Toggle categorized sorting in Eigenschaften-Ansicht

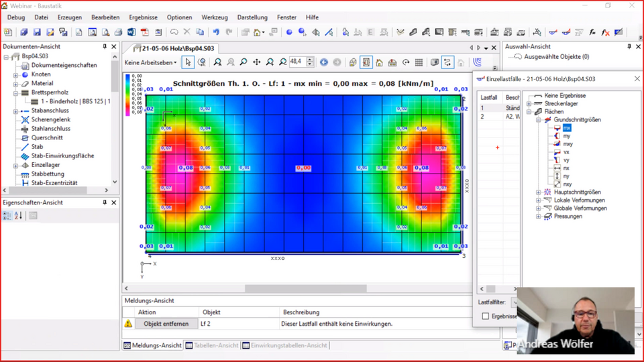coord(7,215)
